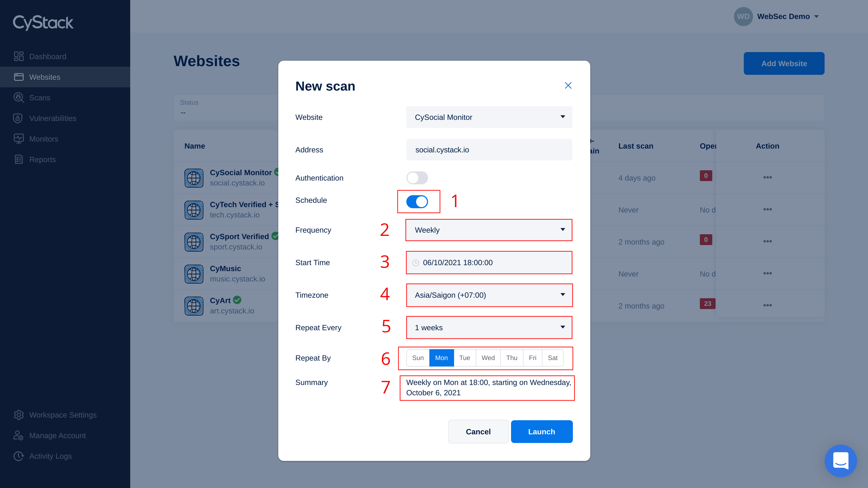Click the "4 days ago" last scan cell
Screen dimensions: 868x488
pyautogui.click(x=637, y=178)
